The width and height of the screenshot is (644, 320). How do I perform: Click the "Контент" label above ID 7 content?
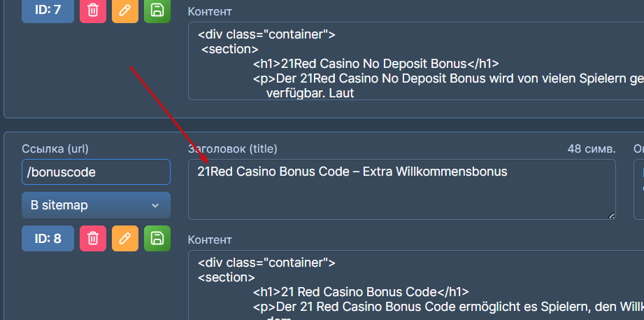click(210, 12)
